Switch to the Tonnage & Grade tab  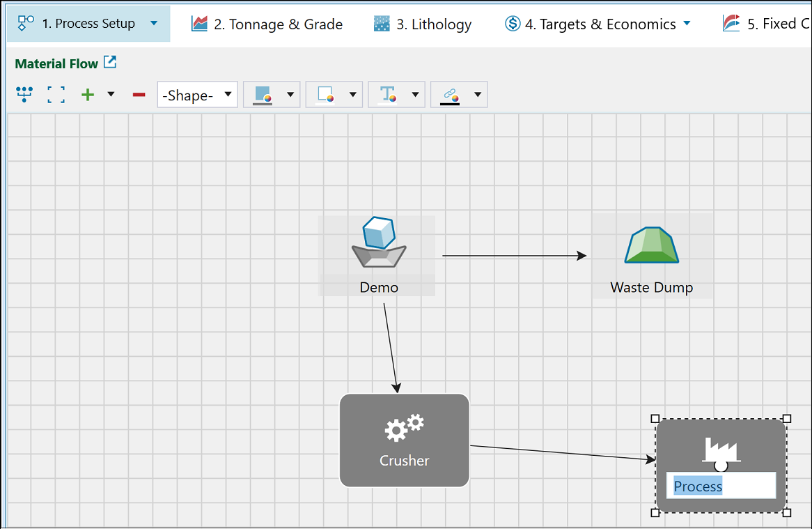click(267, 24)
